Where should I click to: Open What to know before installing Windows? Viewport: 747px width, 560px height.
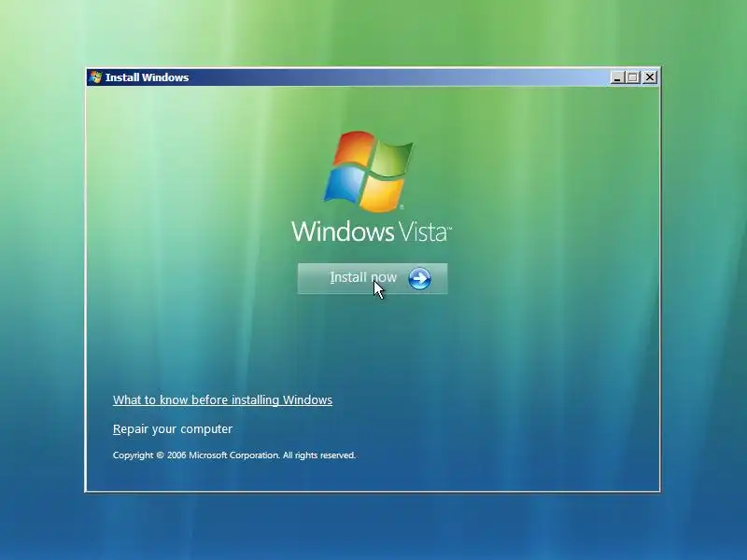(x=222, y=400)
